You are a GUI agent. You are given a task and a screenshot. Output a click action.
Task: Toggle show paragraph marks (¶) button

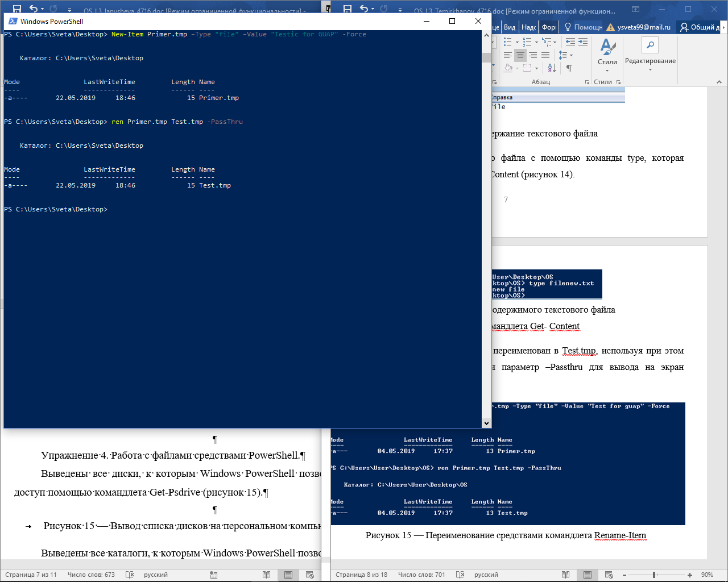pos(569,68)
